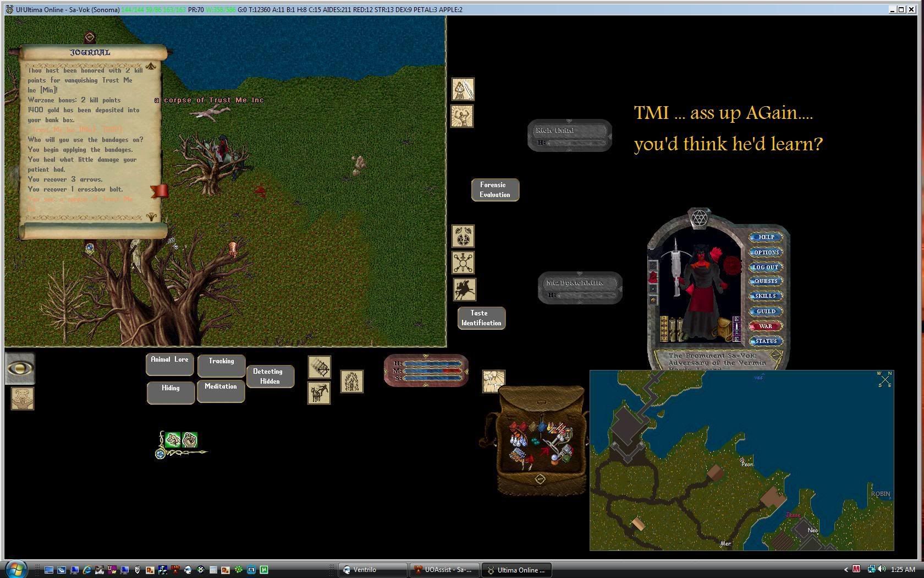Select the first green fist buff icon
Screen dimensions: 924x578
(x=173, y=440)
